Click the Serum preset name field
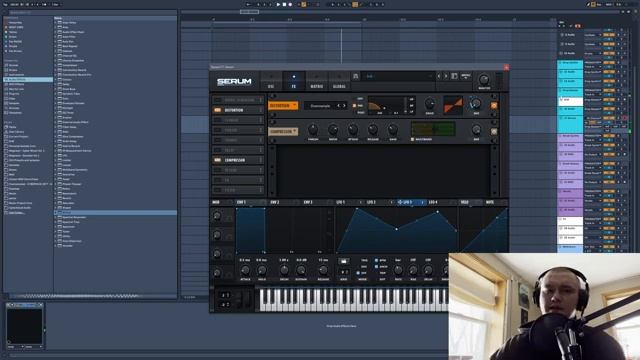Viewport: 640px width, 360px height. tap(398, 76)
